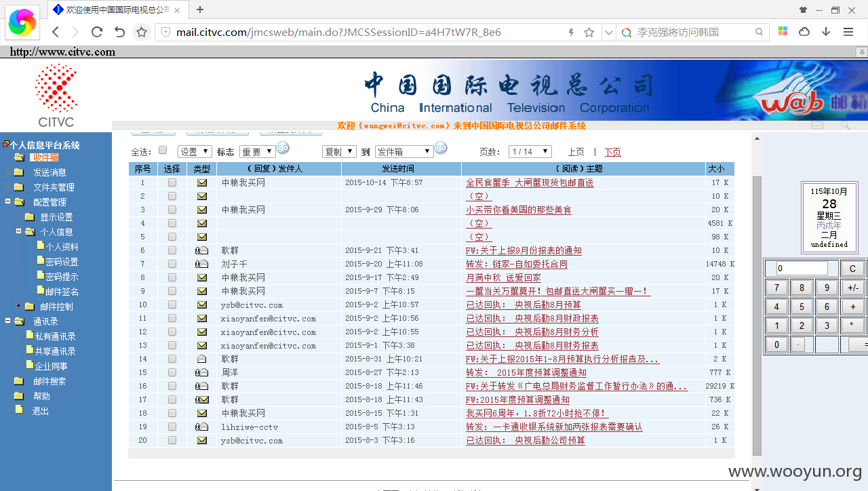
Task: Click calculator C clear button
Action: tap(852, 269)
